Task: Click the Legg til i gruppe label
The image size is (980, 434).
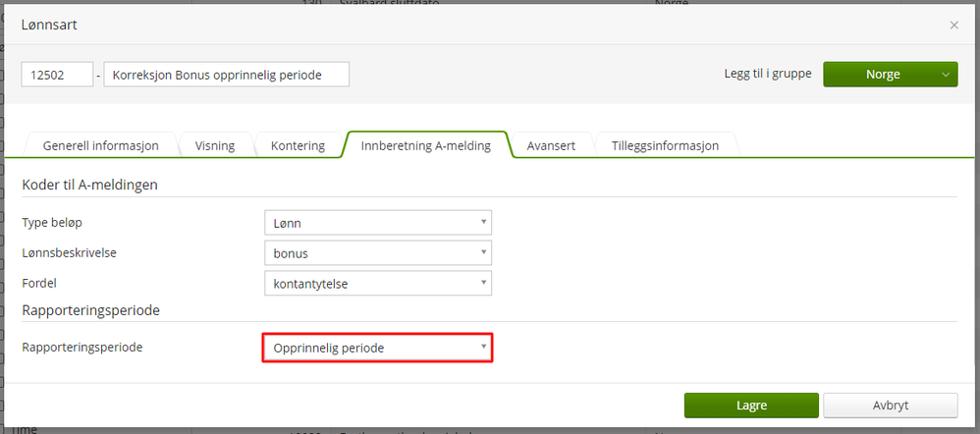Action: 767,75
